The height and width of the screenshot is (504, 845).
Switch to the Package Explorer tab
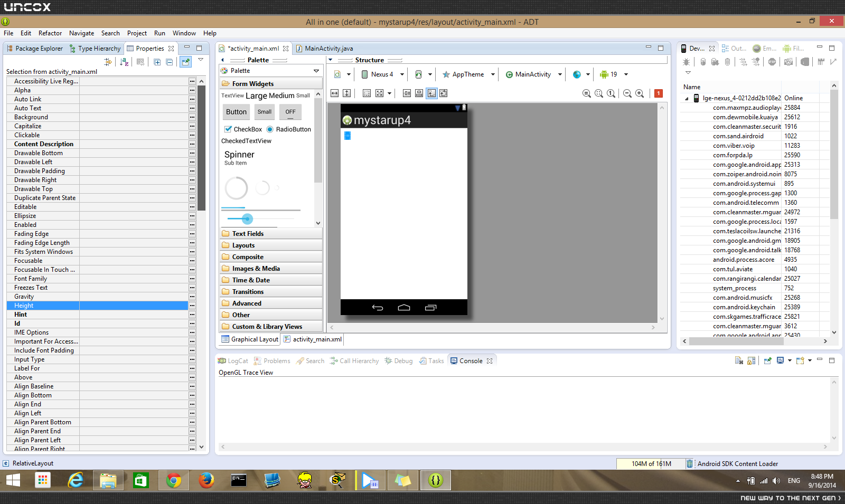click(x=35, y=49)
